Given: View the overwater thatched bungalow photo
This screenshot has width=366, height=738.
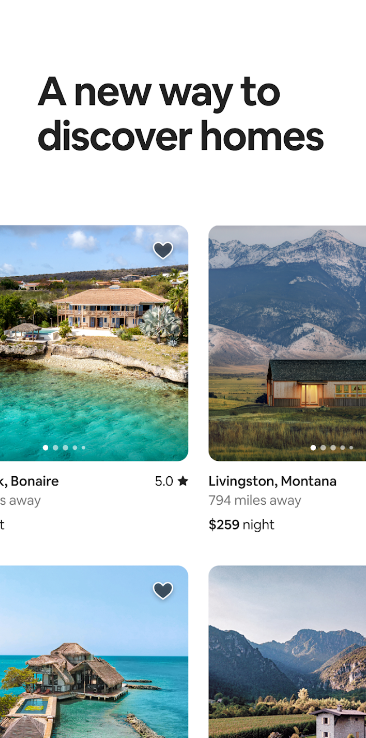Looking at the screenshot, I should tap(94, 652).
